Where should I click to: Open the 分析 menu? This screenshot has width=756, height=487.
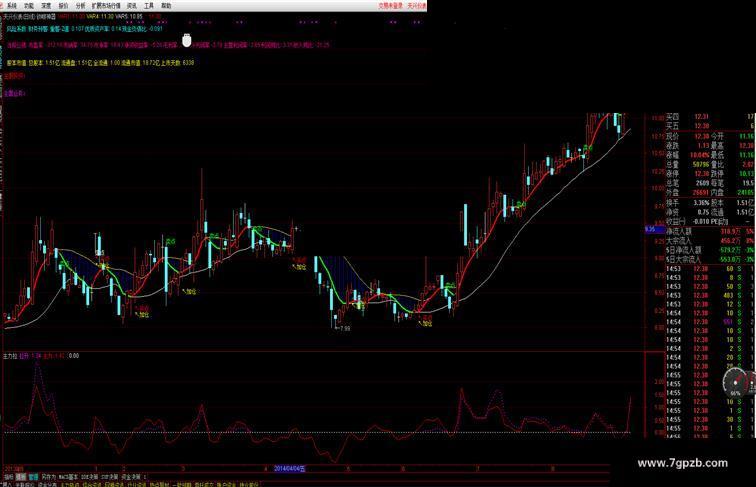pos(81,6)
